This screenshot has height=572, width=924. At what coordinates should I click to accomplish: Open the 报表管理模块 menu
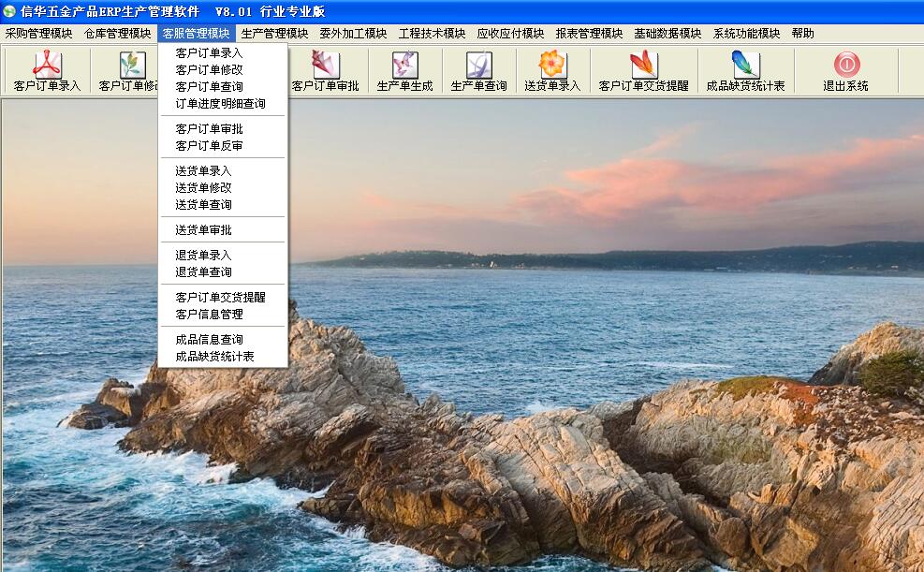[589, 34]
